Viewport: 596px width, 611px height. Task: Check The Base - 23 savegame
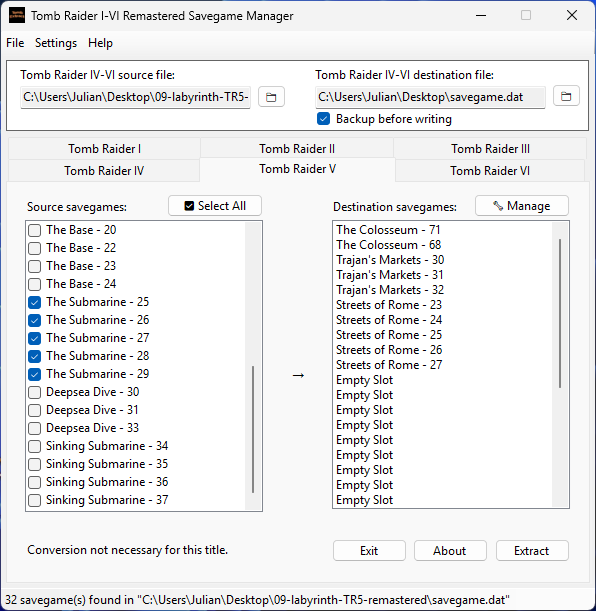click(35, 266)
